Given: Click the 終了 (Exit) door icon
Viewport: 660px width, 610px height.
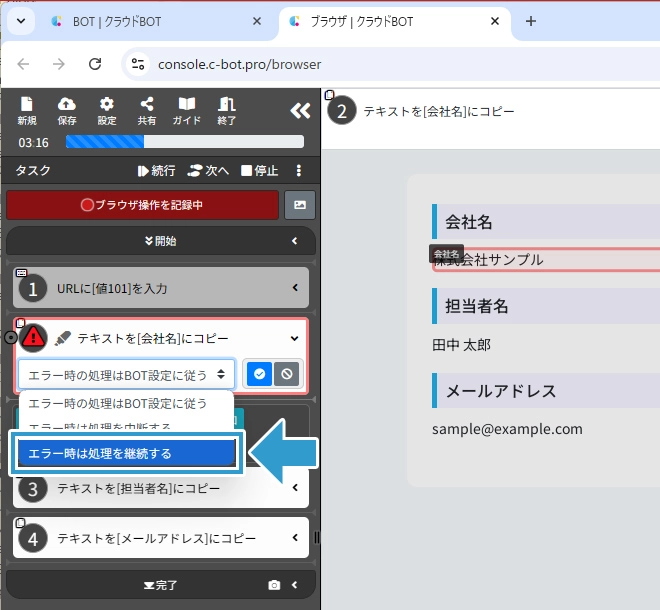Looking at the screenshot, I should click(227, 110).
